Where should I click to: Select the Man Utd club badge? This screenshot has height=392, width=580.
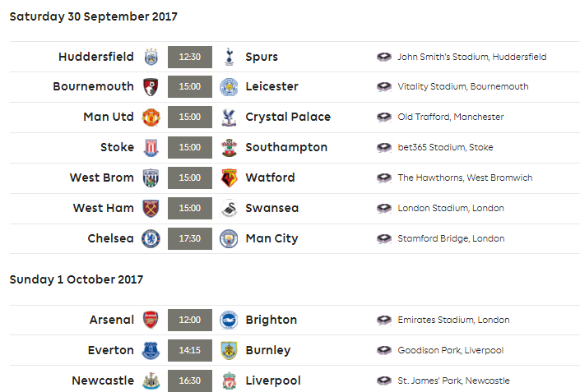151,118
